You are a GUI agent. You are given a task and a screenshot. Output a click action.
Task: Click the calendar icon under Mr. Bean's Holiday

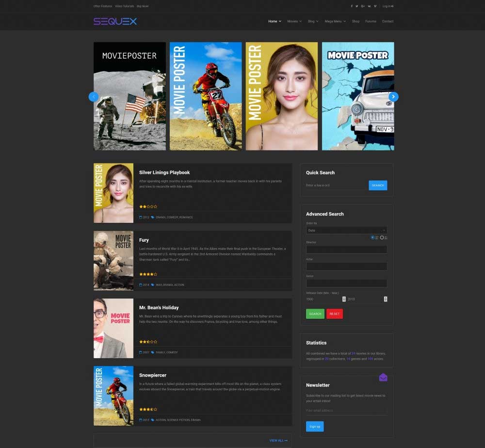141,352
